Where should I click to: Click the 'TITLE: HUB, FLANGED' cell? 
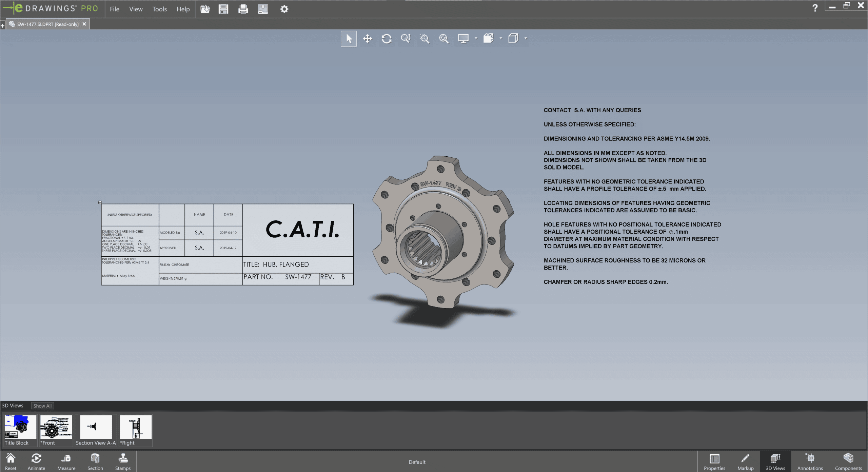click(x=298, y=264)
